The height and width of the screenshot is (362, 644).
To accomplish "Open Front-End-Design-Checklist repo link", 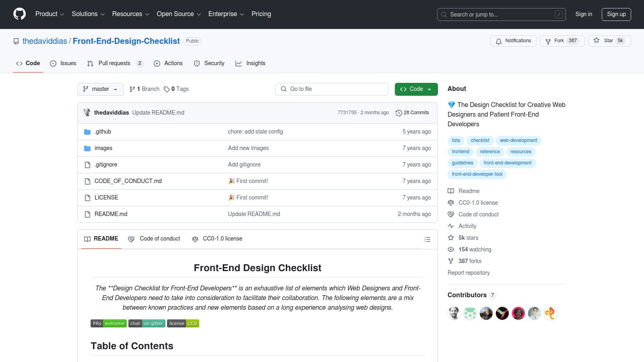I will [126, 41].
